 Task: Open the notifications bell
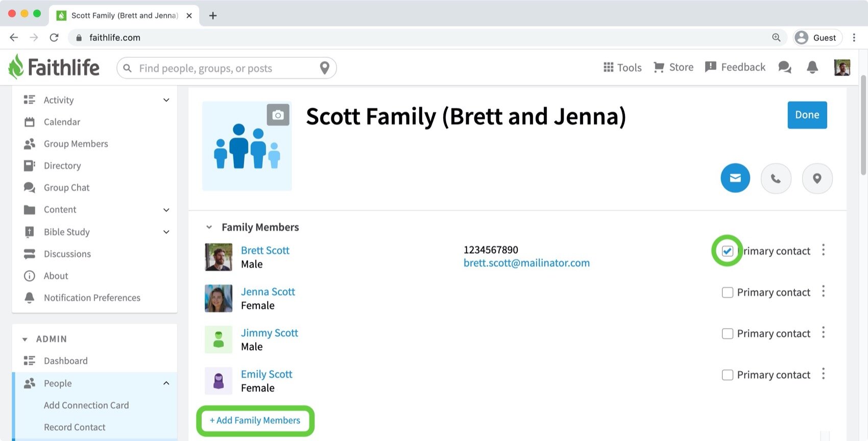tap(812, 67)
